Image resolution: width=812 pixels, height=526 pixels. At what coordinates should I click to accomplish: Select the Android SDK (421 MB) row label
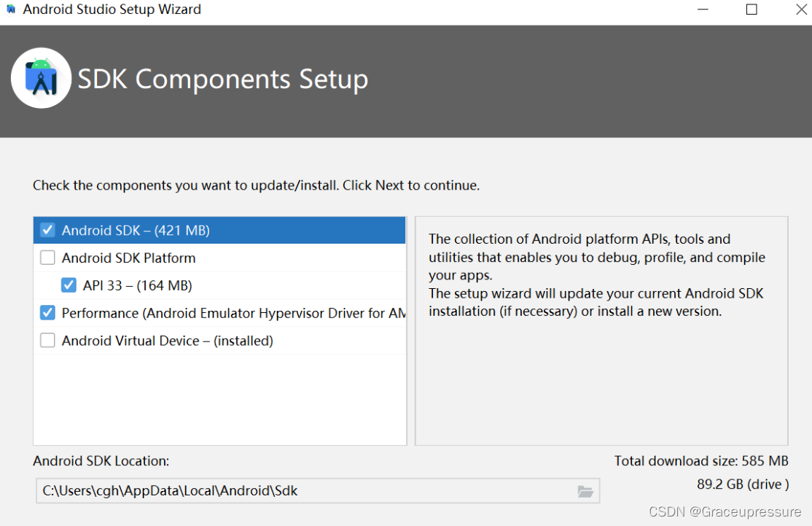tap(136, 230)
